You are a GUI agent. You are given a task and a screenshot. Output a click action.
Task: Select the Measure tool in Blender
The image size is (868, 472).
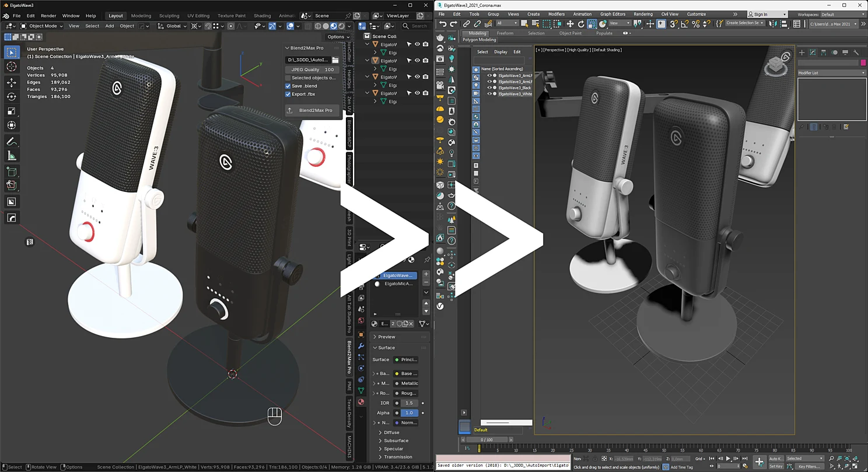coord(11,156)
